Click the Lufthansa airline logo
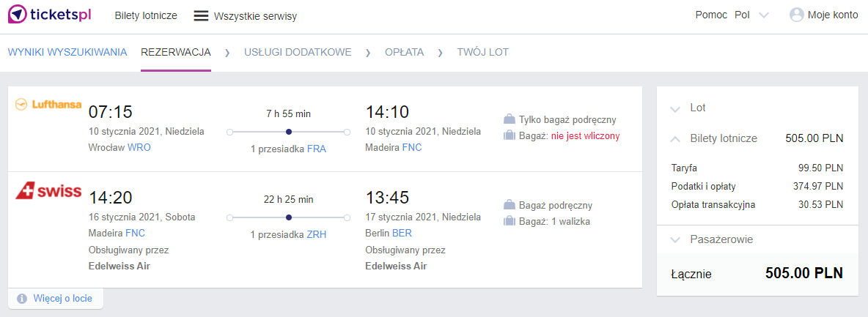The height and width of the screenshot is (317, 868). coord(48,105)
